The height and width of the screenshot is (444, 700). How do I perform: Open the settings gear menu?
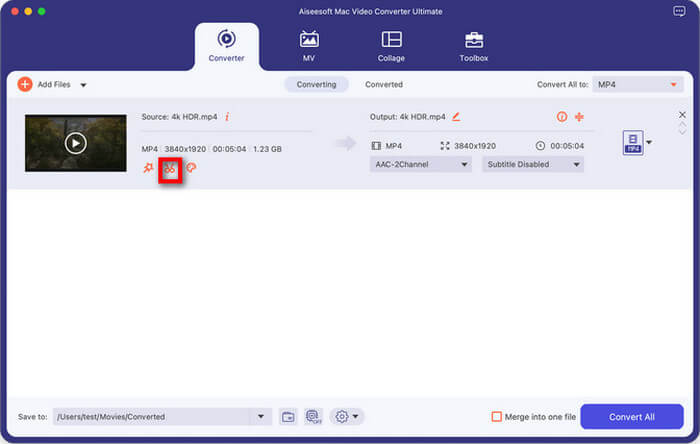pos(347,416)
